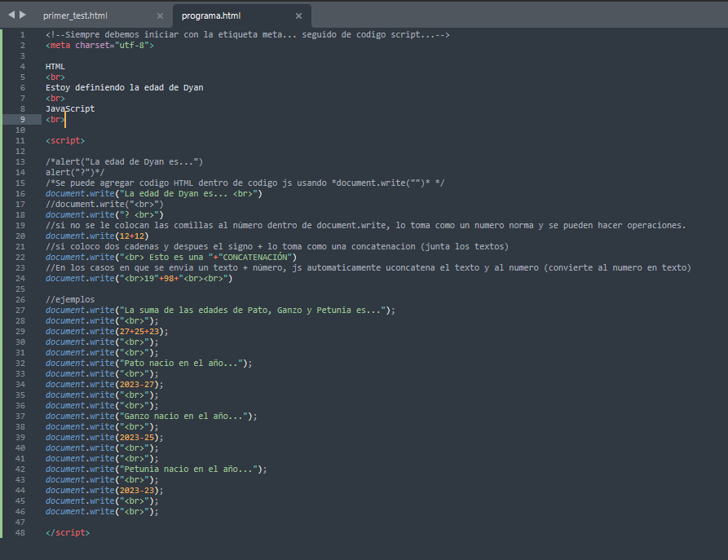Screen dimensions: 728x560
Task: Click the '//document.write("<br>")' comment line
Action: coord(104,205)
